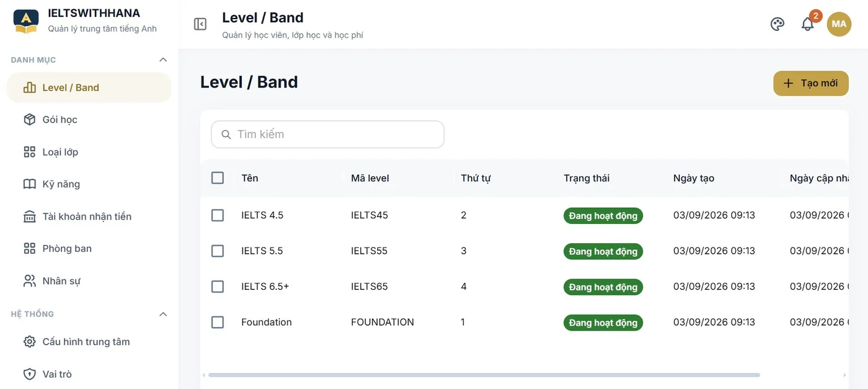Image resolution: width=868 pixels, height=389 pixels.
Task: Click the Đang hoạt động badge for IELTS 4.5
Action: pos(603,216)
